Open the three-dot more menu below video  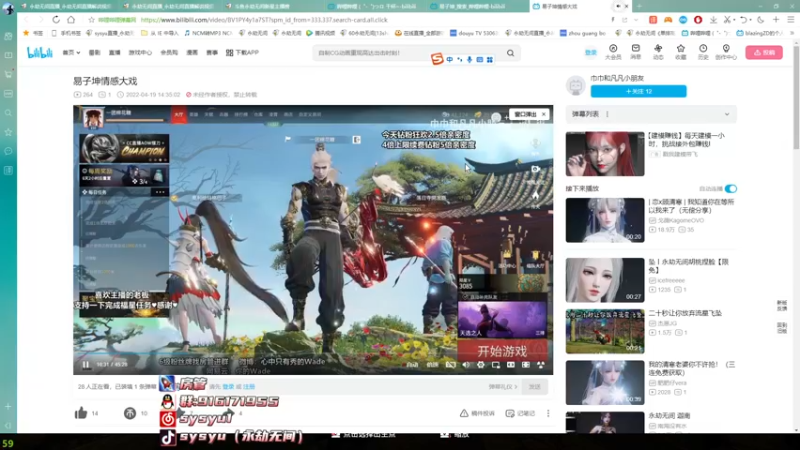548,413
